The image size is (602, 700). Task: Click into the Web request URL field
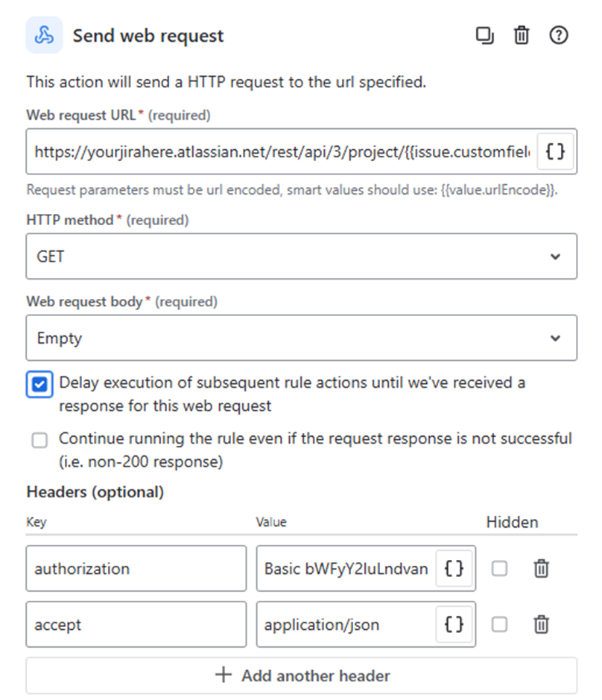point(283,152)
